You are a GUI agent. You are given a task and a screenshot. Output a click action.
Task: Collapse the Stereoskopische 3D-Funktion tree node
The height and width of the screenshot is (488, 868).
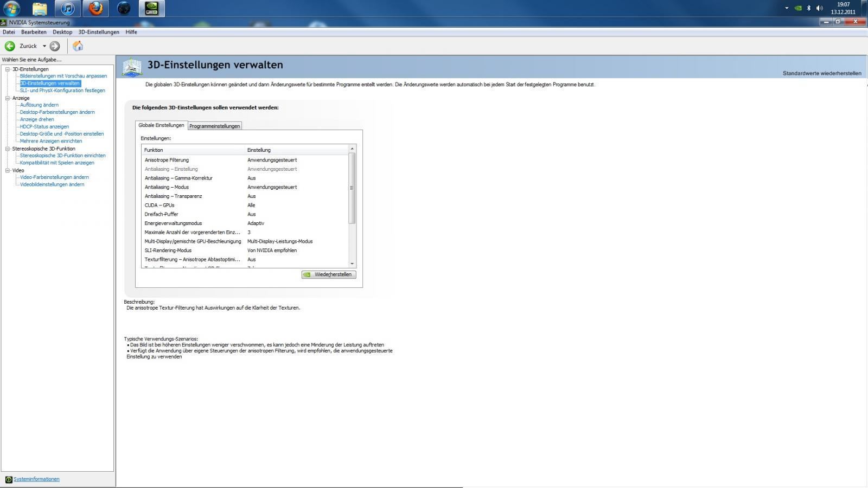(8, 149)
